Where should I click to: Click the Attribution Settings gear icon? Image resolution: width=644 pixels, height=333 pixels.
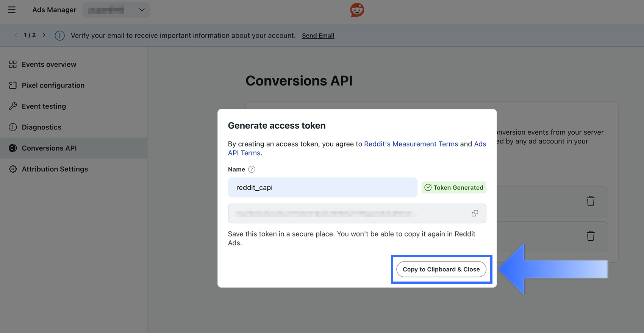[13, 169]
